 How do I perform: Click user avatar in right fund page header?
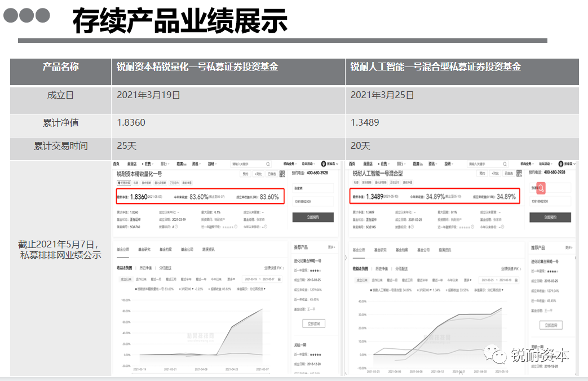click(560, 164)
